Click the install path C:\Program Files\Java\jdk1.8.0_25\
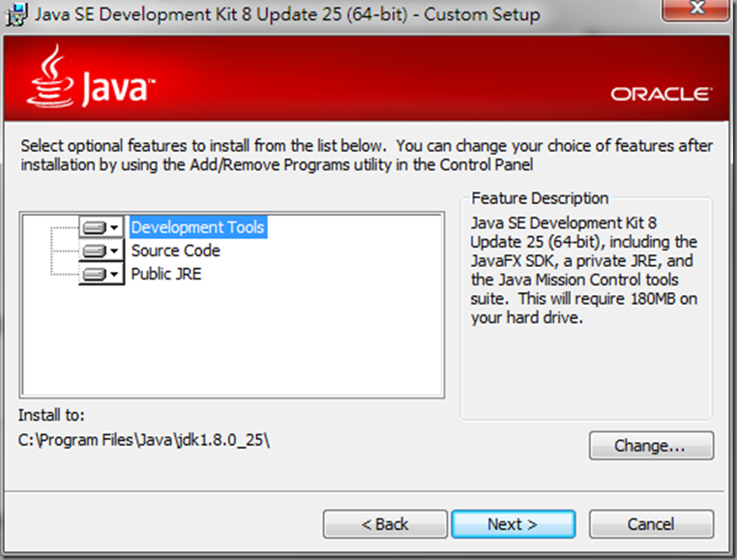The image size is (737, 560). pyautogui.click(x=144, y=440)
